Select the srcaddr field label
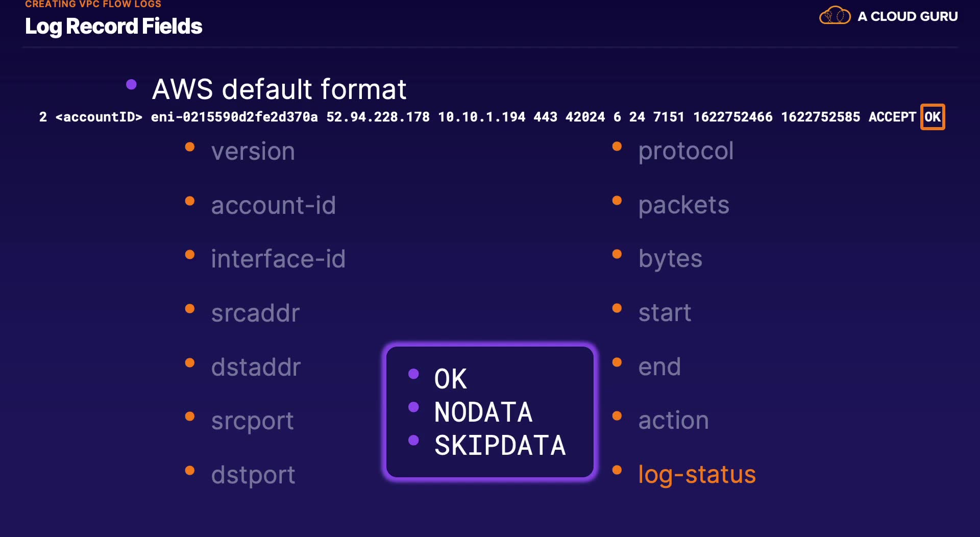The image size is (980, 537). (255, 313)
